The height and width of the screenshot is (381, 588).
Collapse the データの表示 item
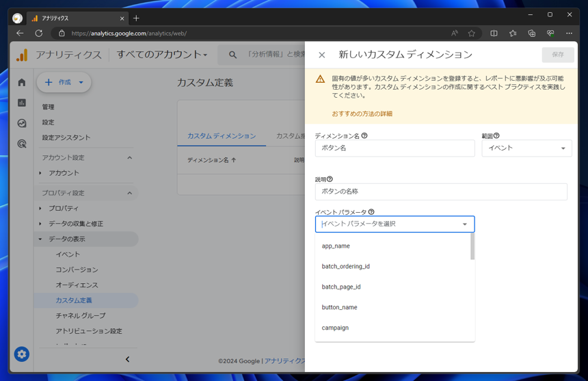[40, 239]
